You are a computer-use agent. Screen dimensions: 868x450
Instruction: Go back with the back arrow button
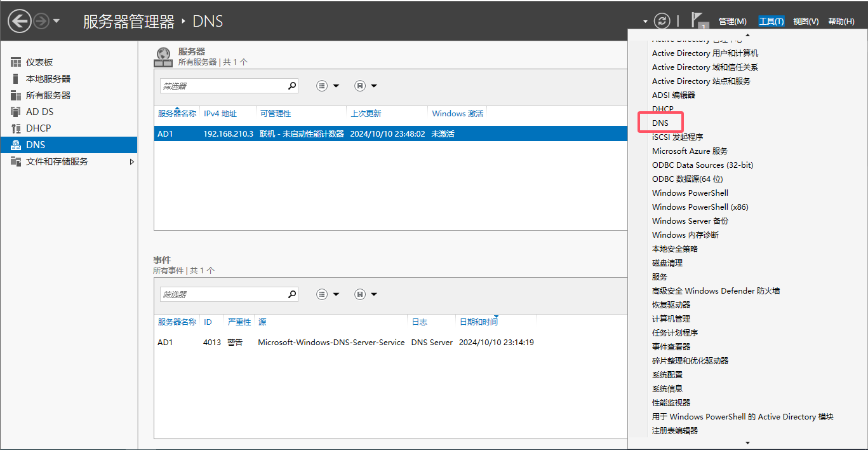[19, 21]
